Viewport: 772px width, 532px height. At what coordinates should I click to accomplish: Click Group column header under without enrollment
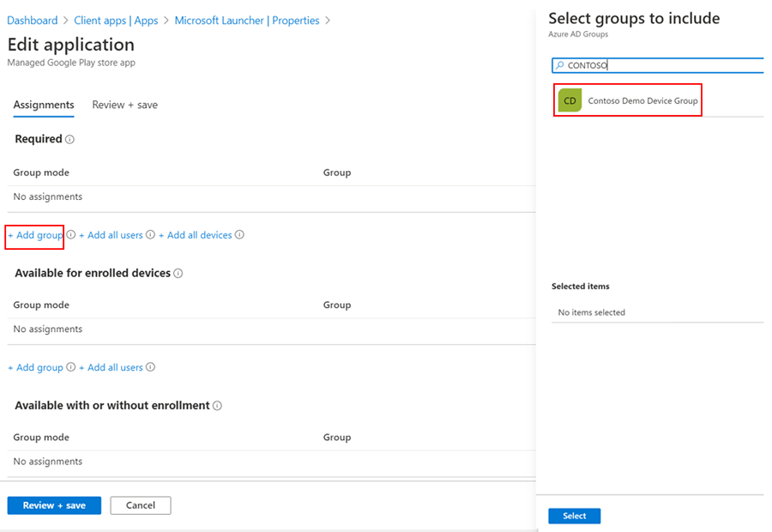tap(337, 438)
